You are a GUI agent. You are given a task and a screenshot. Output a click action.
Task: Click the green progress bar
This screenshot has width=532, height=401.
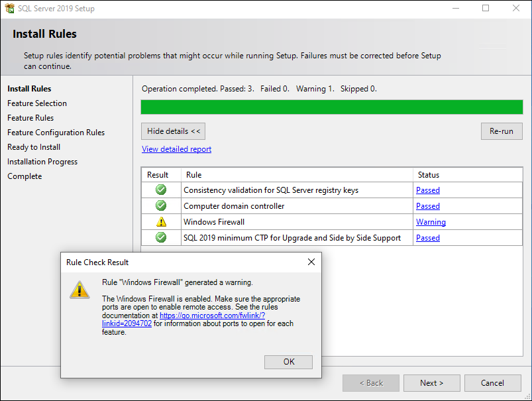332,107
